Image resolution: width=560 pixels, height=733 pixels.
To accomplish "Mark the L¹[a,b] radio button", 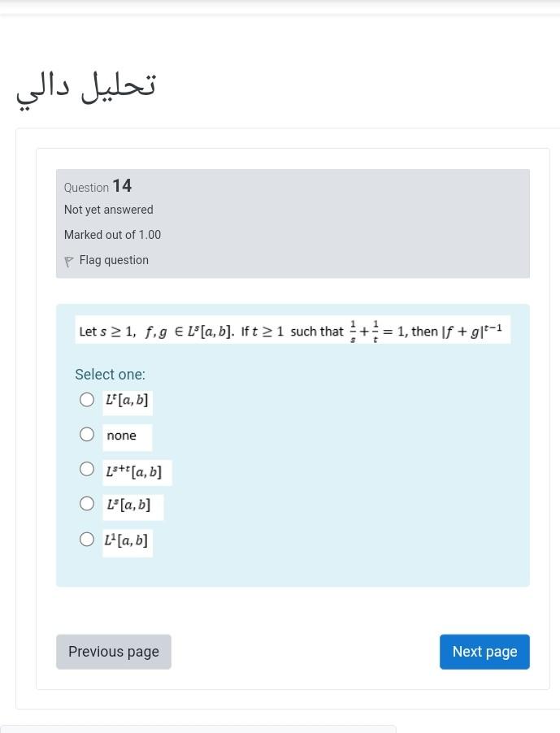I will (x=86, y=540).
